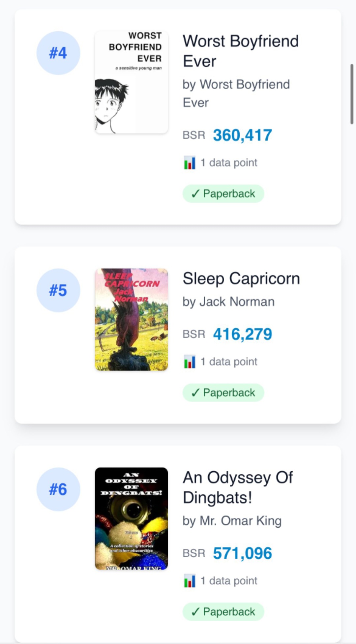Screen dimensions: 356x644
Task: Open the Sleep Capricorn cover thumbnail
Action: point(132,320)
